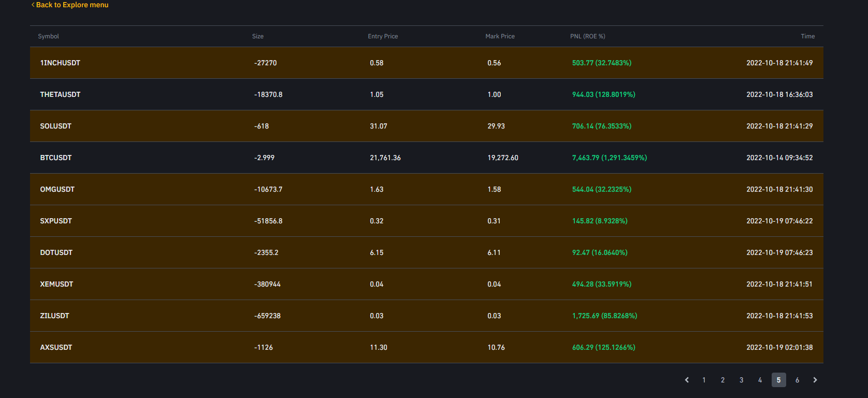The height and width of the screenshot is (398, 868).
Task: Click BTCUSDT time 2022-10-14 09:34:52
Action: (779, 158)
